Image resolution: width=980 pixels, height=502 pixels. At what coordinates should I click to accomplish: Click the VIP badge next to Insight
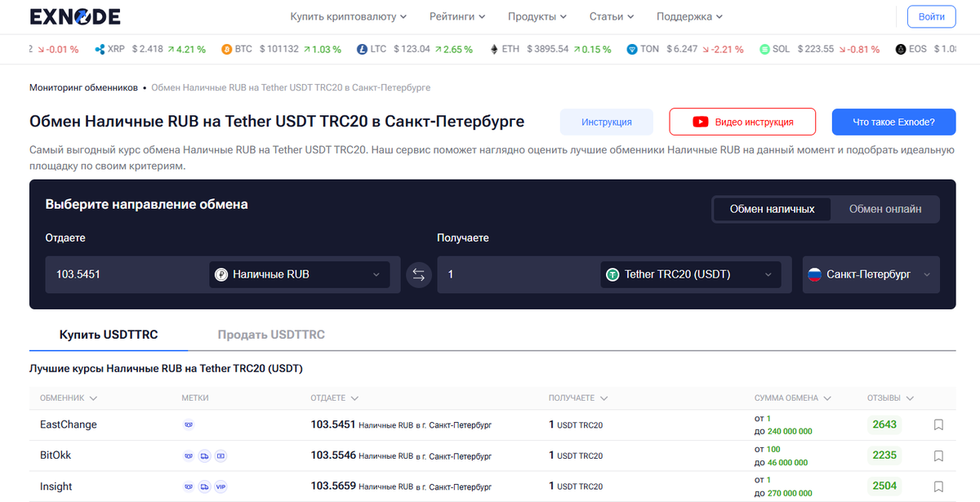coord(220,486)
